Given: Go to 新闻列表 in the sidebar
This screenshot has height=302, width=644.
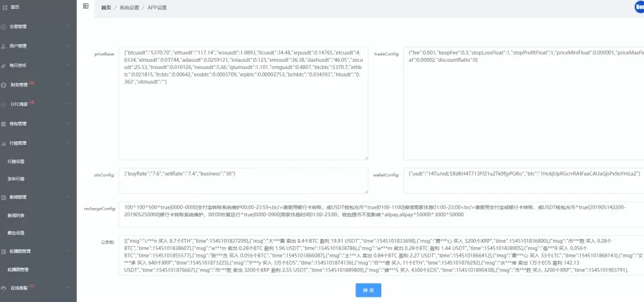Looking at the screenshot, I should pyautogui.click(x=17, y=214).
